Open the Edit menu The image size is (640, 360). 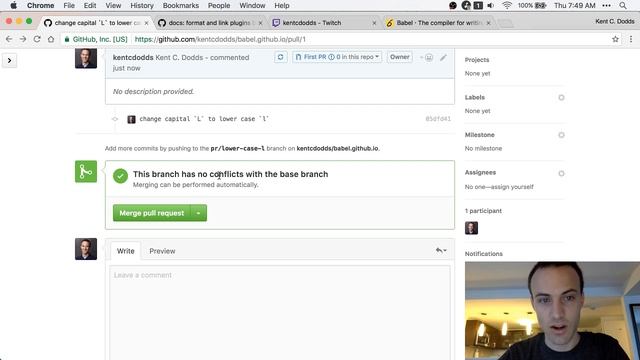click(x=90, y=5)
